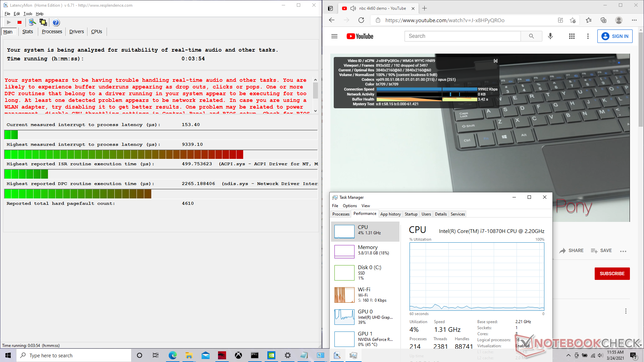Image resolution: width=644 pixels, height=362 pixels.
Task: Click the SIGN IN button
Action: coord(615,36)
